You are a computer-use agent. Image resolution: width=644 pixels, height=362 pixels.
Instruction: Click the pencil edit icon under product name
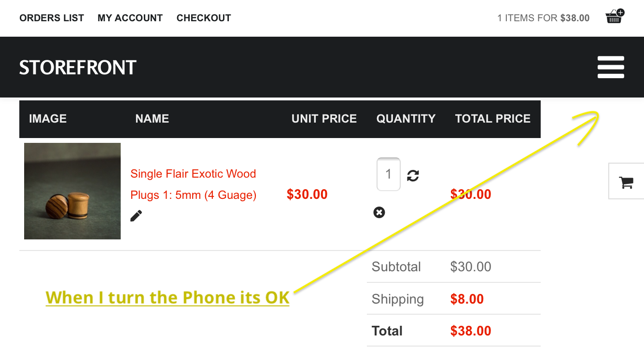[x=136, y=216]
